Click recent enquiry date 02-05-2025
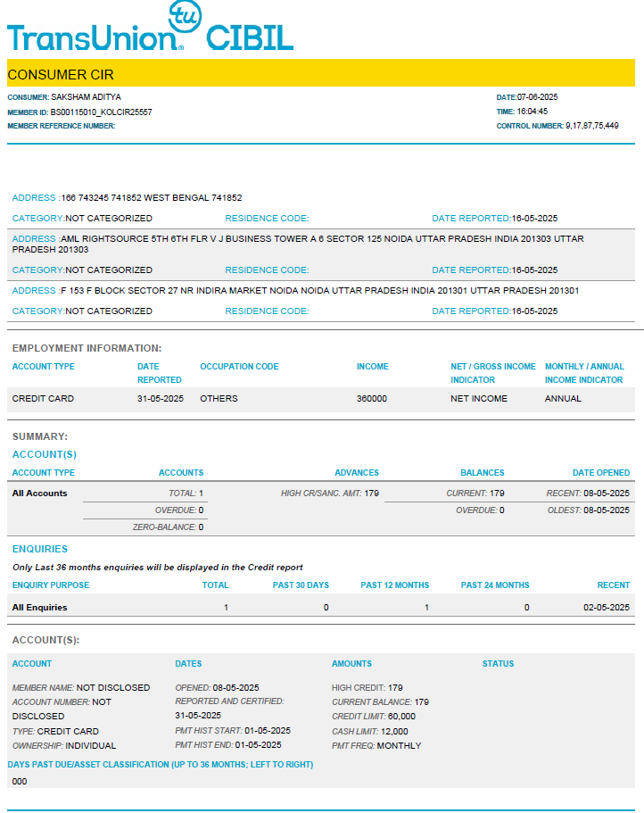Image resolution: width=644 pixels, height=813 pixels. pyautogui.click(x=607, y=607)
